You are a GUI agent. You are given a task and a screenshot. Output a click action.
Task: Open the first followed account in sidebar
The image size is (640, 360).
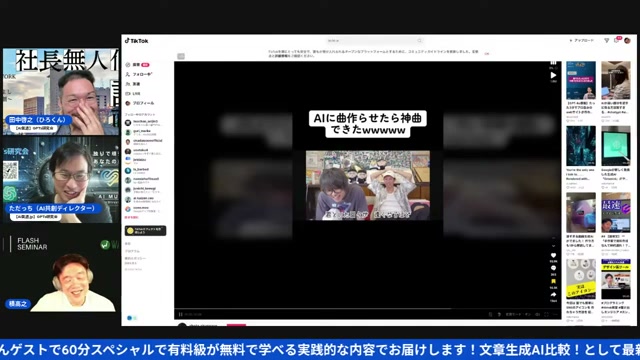[x=143, y=122]
